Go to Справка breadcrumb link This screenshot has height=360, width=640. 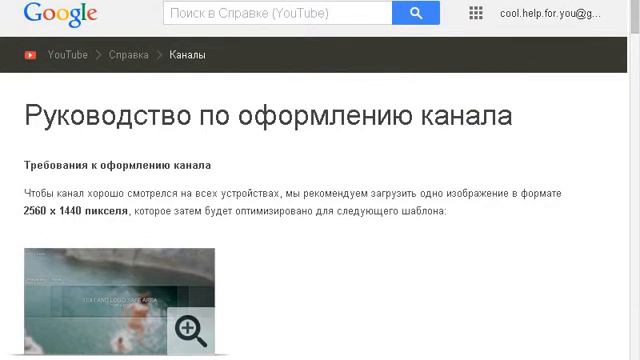click(x=129, y=55)
